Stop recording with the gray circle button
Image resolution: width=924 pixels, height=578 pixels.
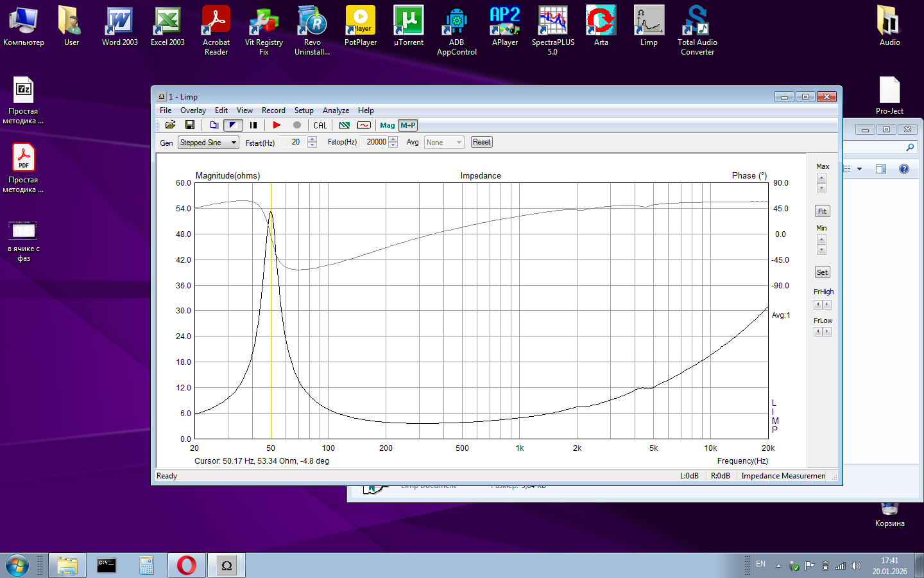point(297,125)
